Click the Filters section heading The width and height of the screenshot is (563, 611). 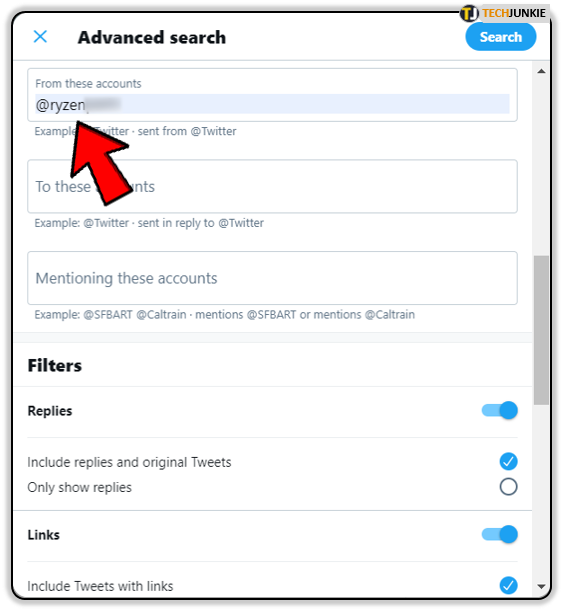coord(55,366)
